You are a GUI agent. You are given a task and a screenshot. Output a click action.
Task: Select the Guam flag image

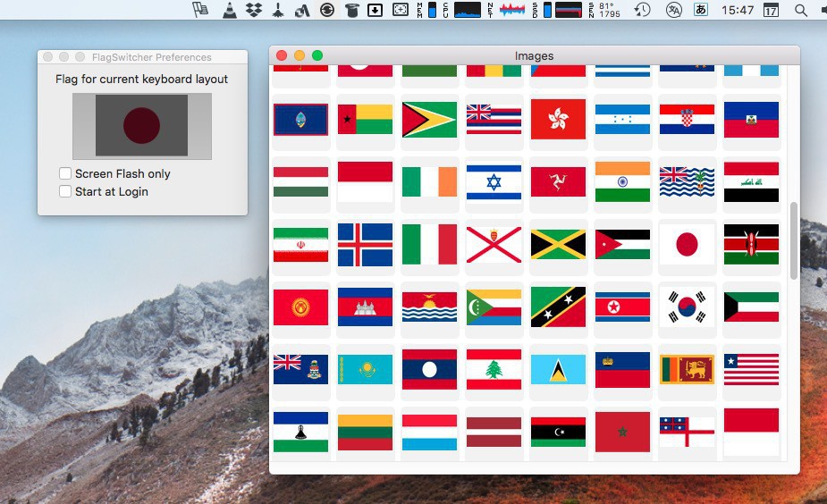[x=300, y=120]
